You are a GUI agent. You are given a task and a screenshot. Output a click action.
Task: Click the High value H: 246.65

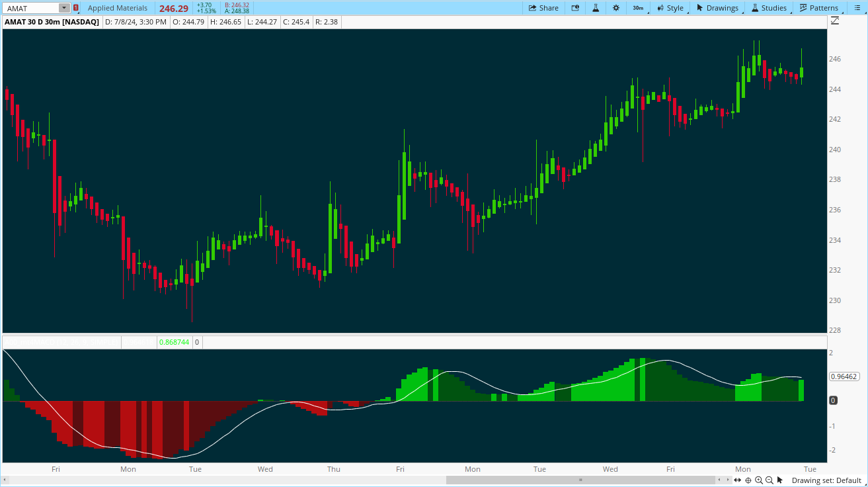click(x=226, y=22)
